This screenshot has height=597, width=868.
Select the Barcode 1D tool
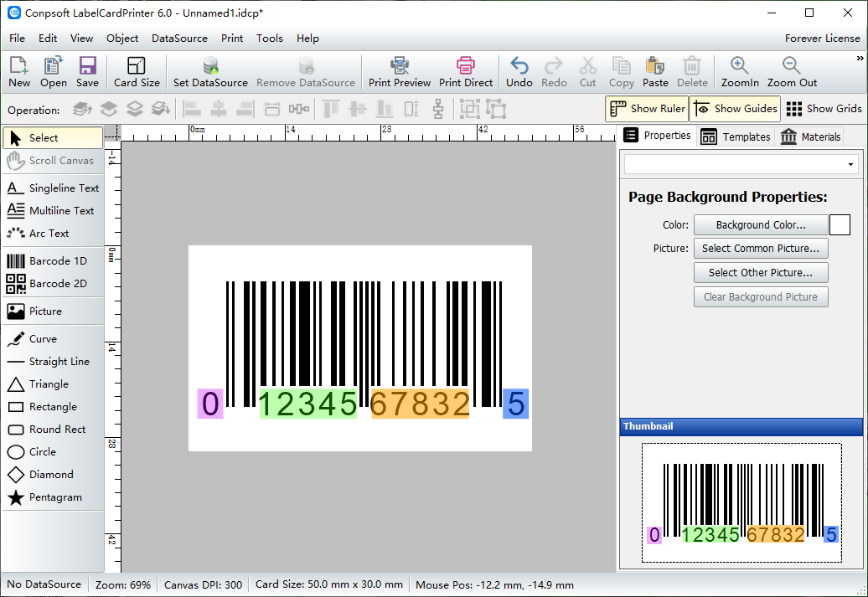pyautogui.click(x=53, y=260)
